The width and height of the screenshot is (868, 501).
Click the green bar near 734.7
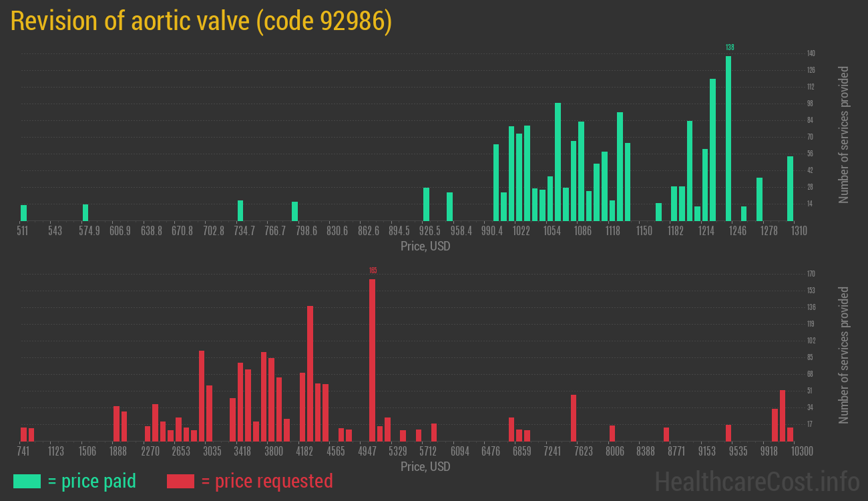coord(240,210)
